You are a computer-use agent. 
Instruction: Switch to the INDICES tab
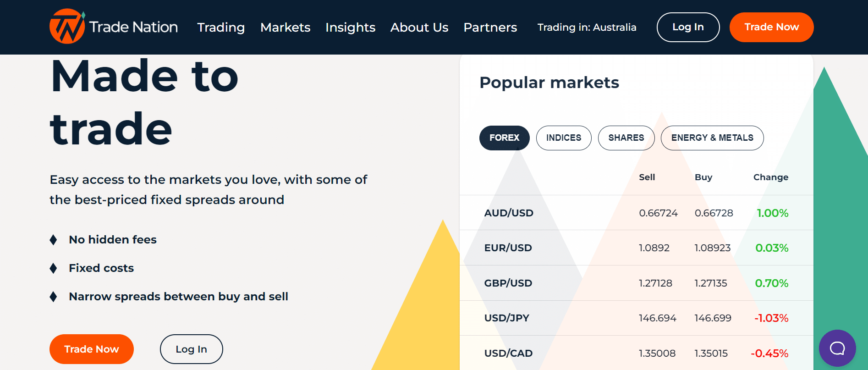coord(564,138)
